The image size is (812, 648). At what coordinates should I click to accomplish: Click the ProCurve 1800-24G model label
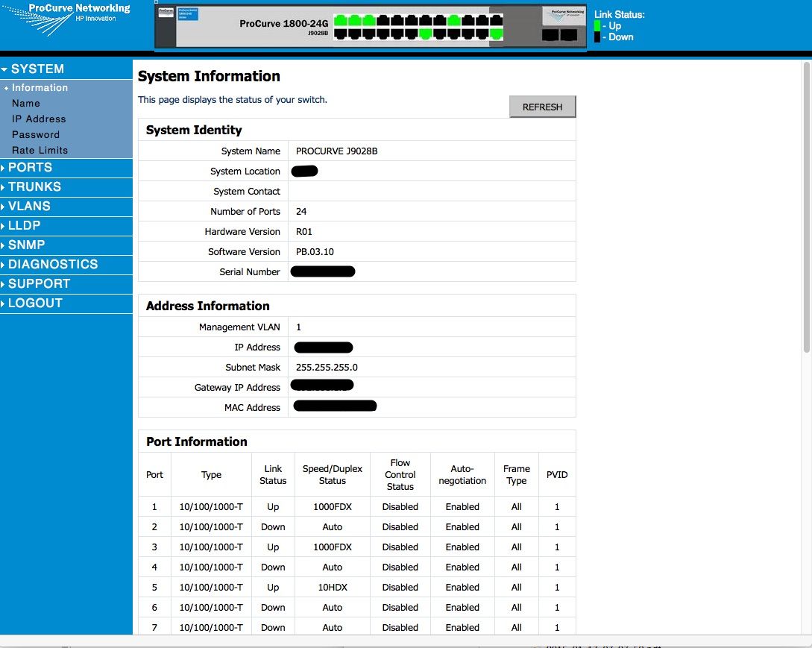point(284,23)
